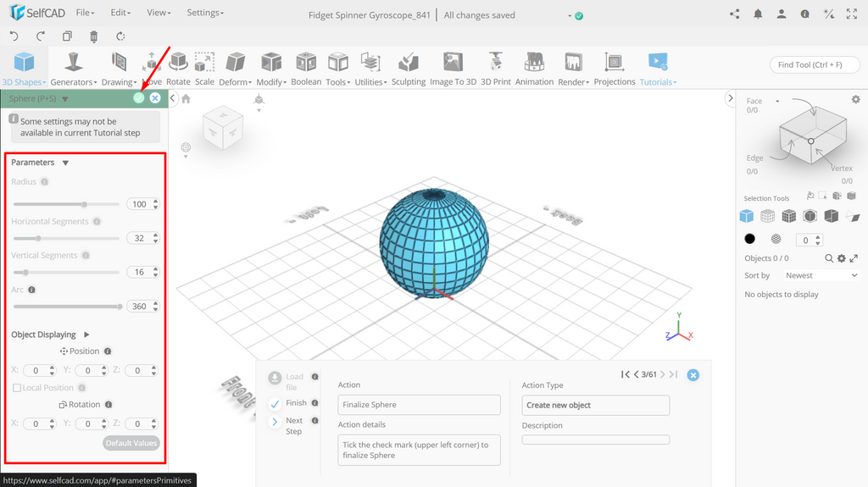This screenshot has height=487, width=868.
Task: Click the Find Tool search box
Action: coord(815,64)
